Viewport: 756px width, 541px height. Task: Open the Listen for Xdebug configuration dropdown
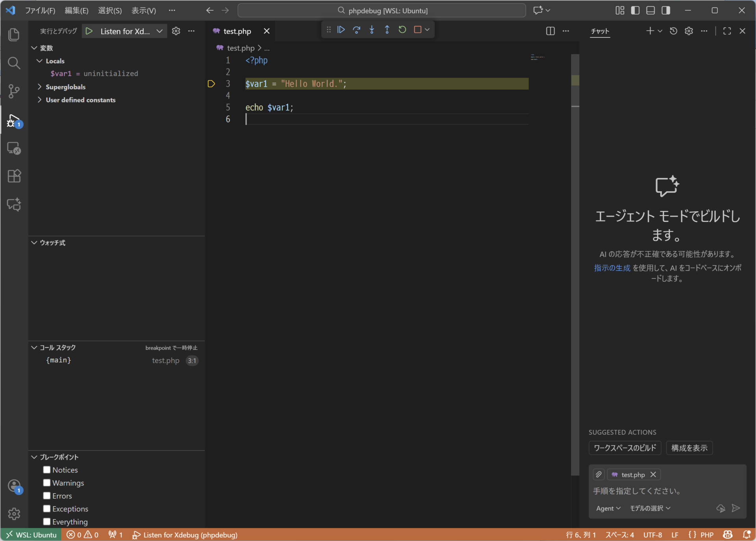(159, 31)
